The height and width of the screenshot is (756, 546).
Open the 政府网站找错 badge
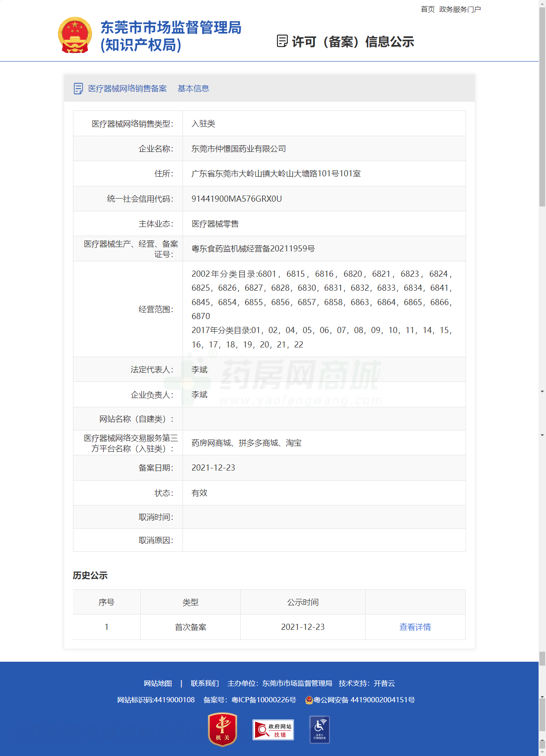tap(273, 729)
